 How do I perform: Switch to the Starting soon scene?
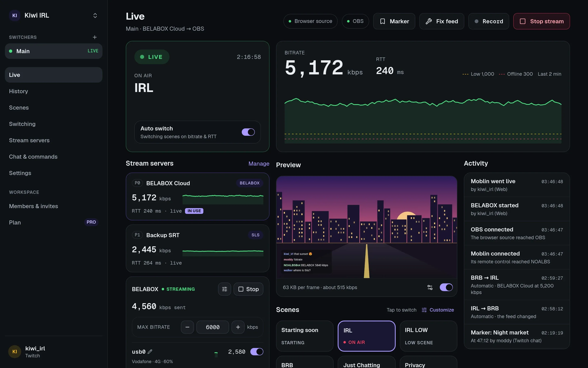pyautogui.click(x=305, y=336)
